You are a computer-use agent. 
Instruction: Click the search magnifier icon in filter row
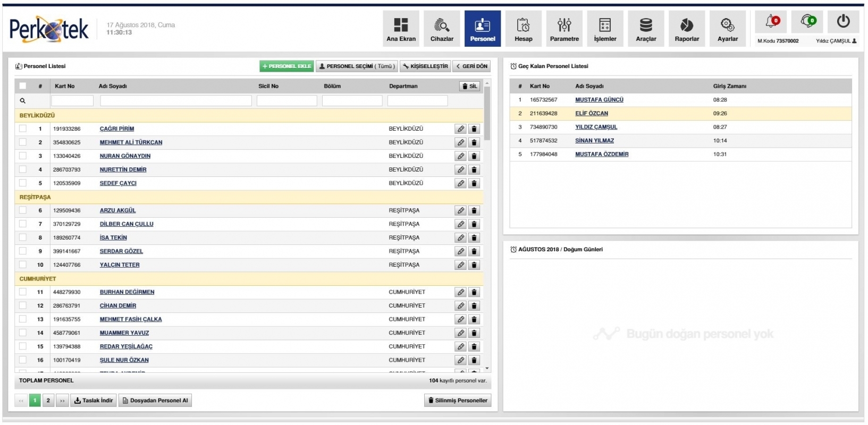click(x=23, y=101)
